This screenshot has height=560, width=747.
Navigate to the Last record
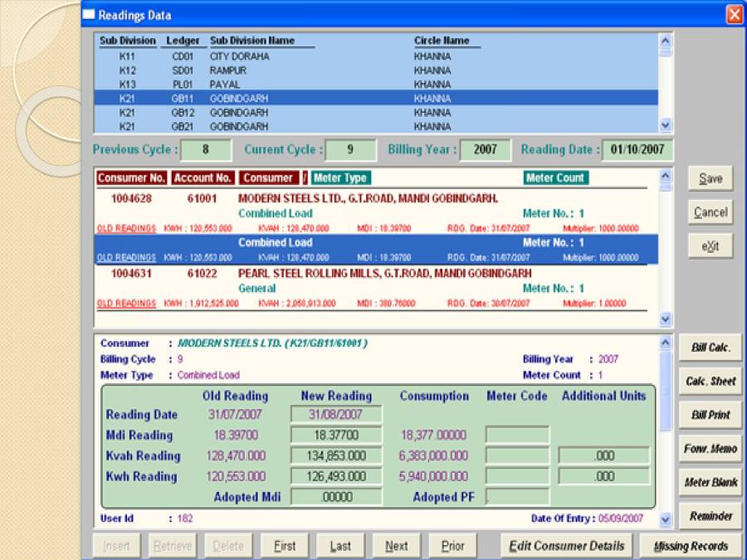341,545
